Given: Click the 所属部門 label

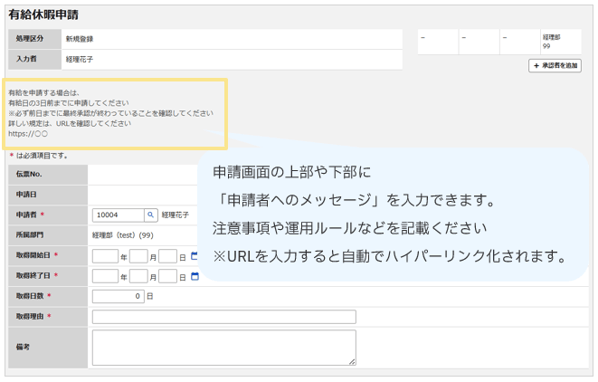Looking at the screenshot, I should 29,235.
